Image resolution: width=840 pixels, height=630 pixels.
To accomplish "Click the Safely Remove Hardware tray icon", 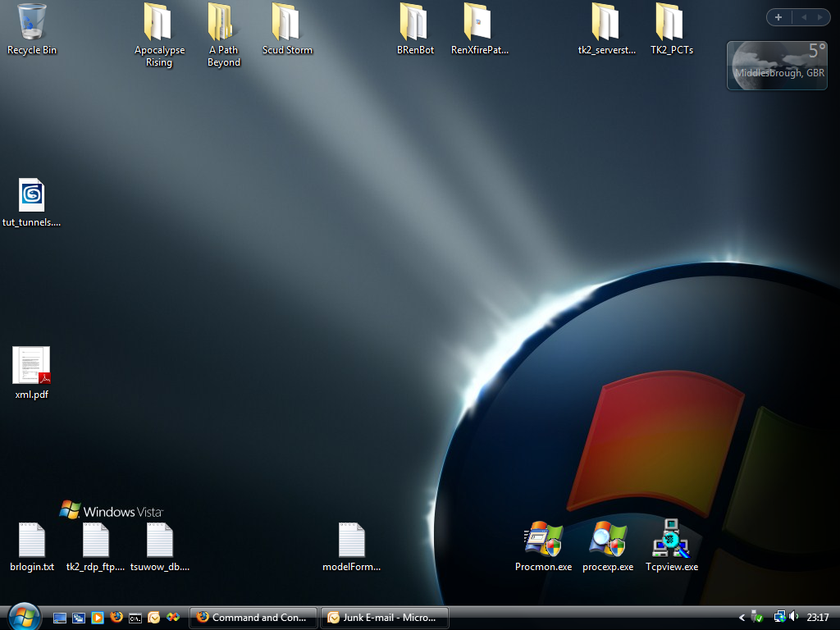I will pyautogui.click(x=758, y=617).
